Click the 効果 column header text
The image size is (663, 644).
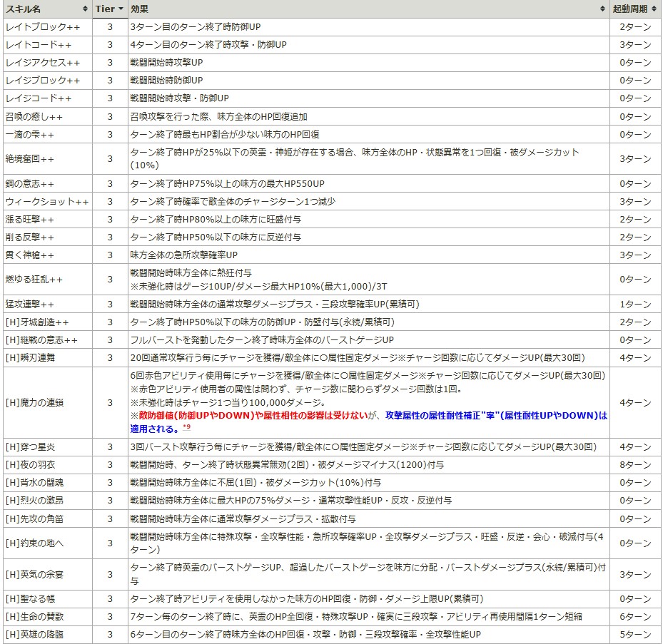pyautogui.click(x=140, y=9)
